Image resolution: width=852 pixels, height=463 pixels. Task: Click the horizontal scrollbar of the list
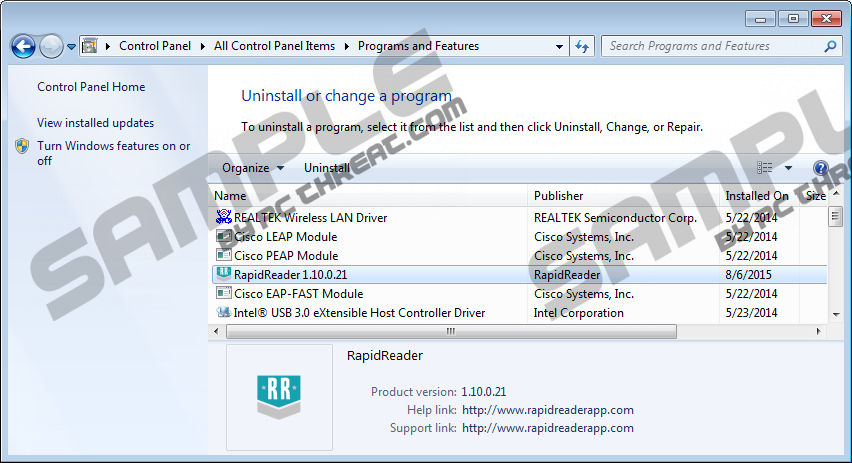(x=450, y=331)
